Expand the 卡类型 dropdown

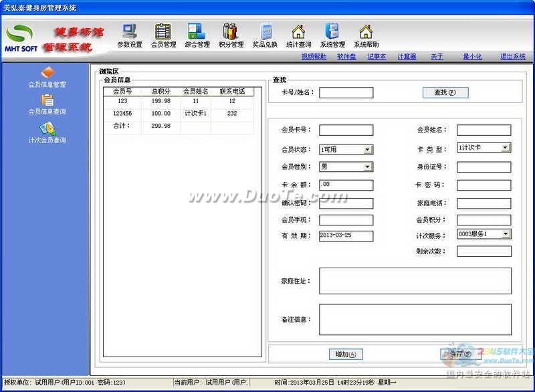506,148
